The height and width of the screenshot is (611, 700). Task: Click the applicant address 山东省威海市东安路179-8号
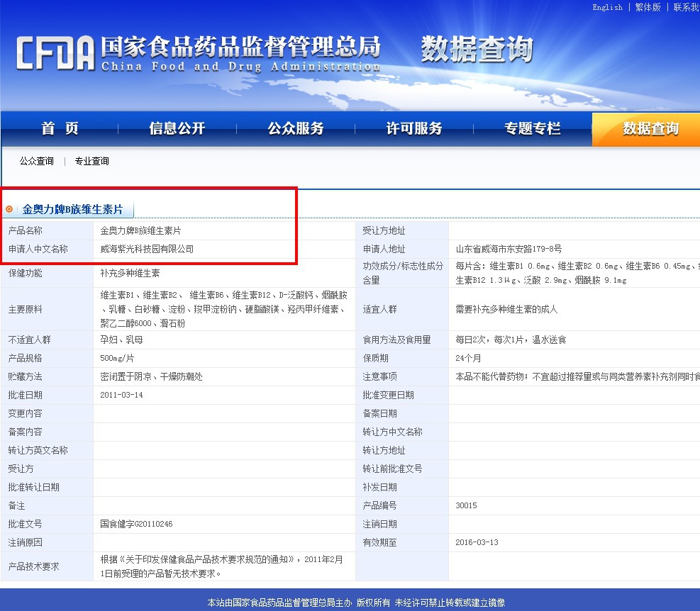[x=509, y=249]
